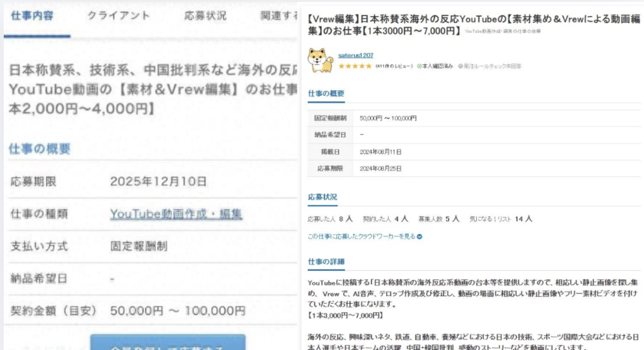Image resolution: width=644 pixels, height=350 pixels.
Task: Click the 仕事の詳細 heading
Action: point(326,262)
